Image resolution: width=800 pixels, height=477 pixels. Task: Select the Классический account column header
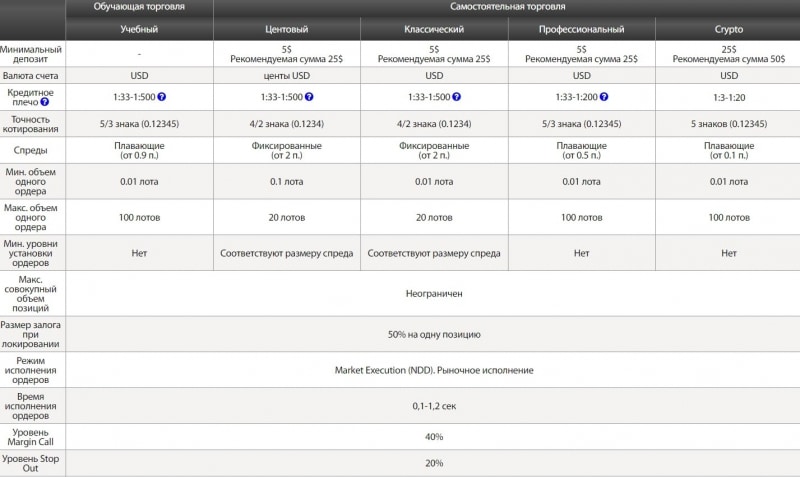coord(434,29)
